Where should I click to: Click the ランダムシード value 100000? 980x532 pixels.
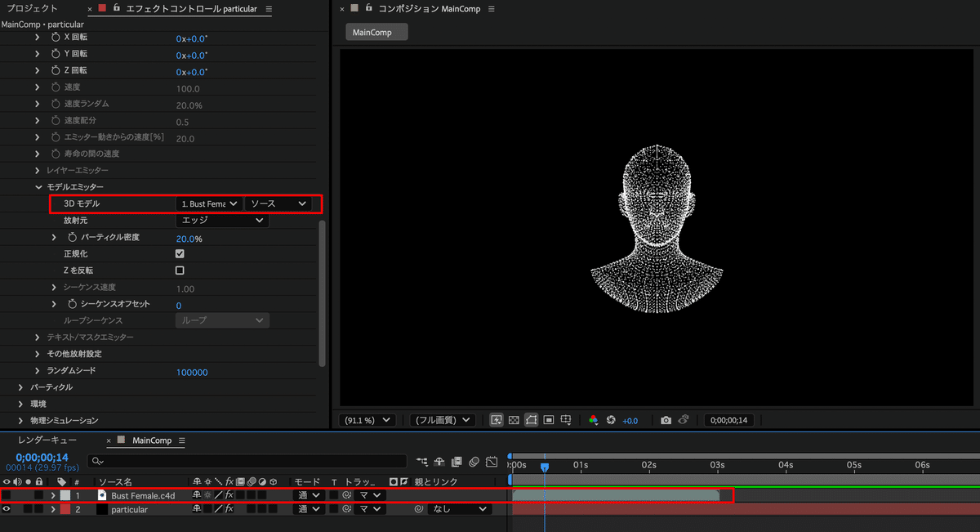click(x=191, y=372)
